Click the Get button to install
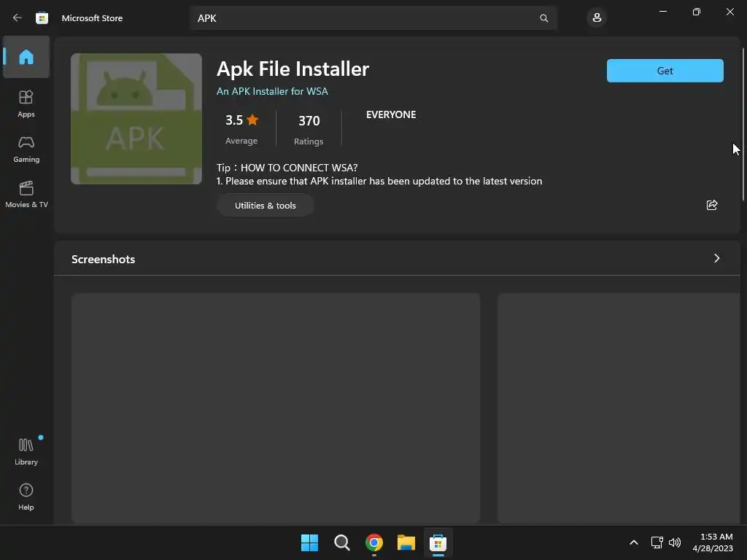 tap(665, 71)
